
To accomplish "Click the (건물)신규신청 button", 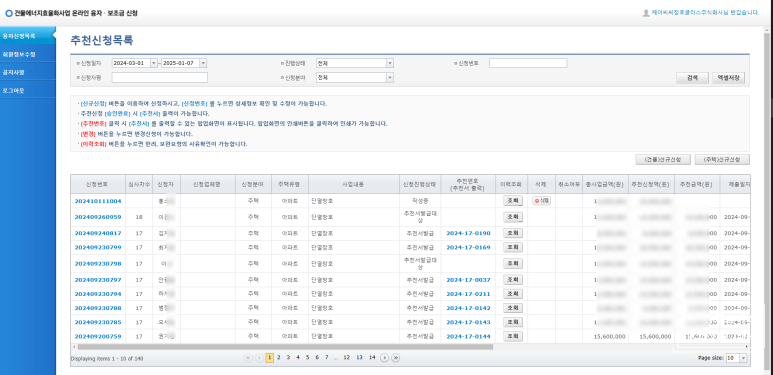I will (x=663, y=160).
